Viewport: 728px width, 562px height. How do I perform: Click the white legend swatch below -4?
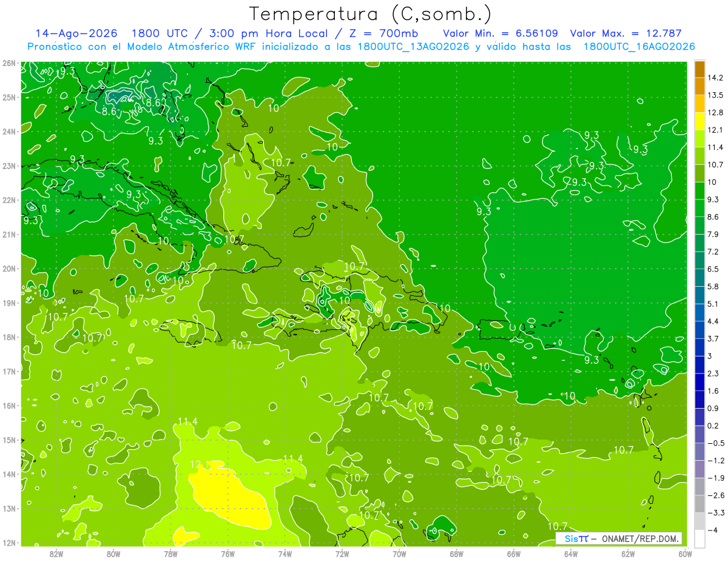pos(699,538)
